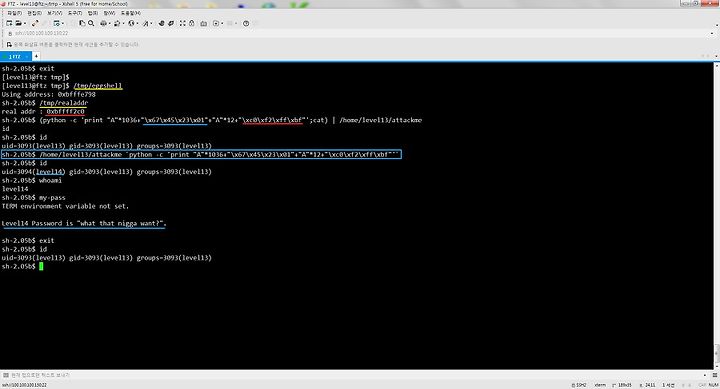Click the 'Using address: 0xbfffe798' line
This screenshot has width=720, height=389.
click(49, 94)
